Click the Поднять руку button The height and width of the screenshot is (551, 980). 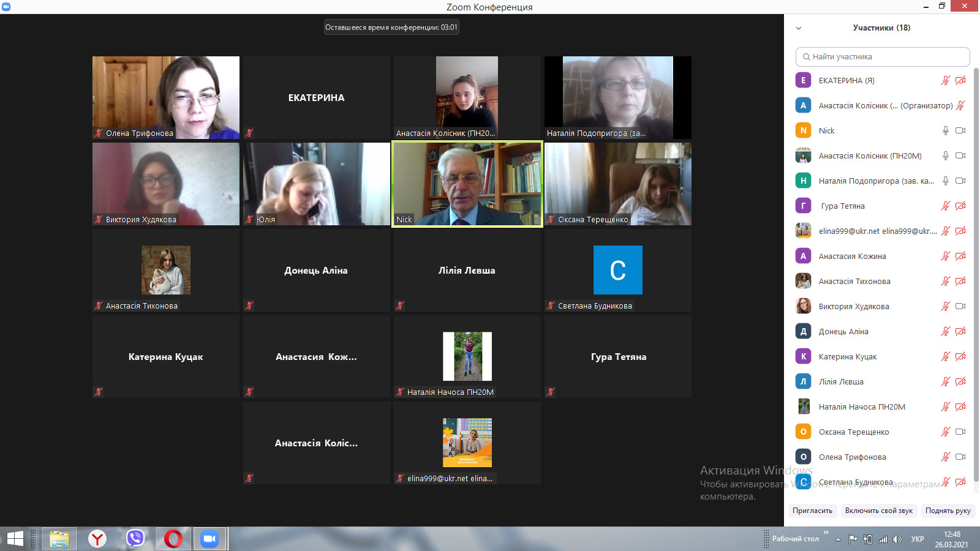point(948,511)
